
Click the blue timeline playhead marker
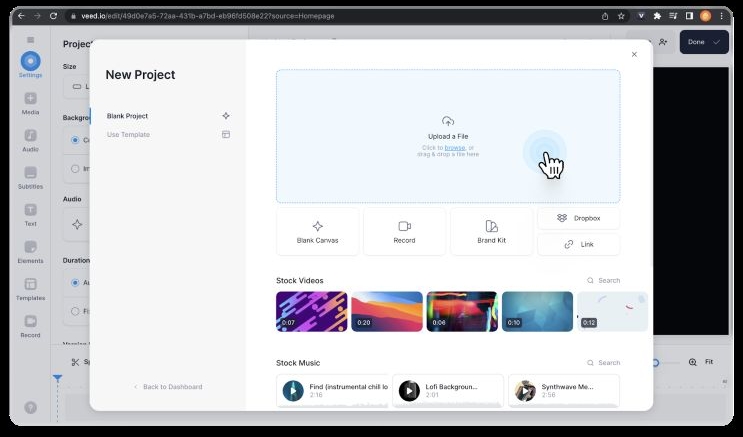tap(57, 378)
